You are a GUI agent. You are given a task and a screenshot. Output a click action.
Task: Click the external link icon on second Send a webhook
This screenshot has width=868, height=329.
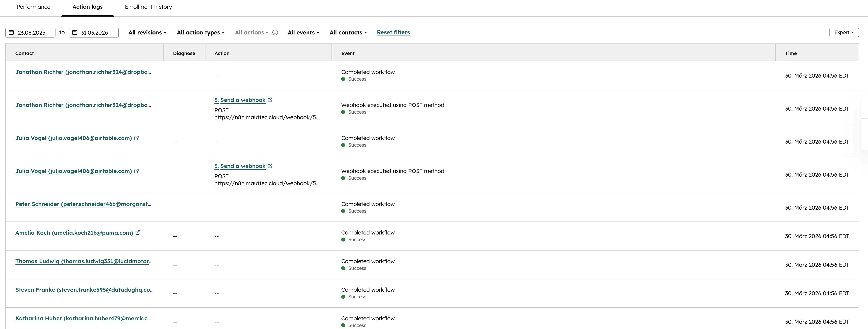[x=270, y=166]
